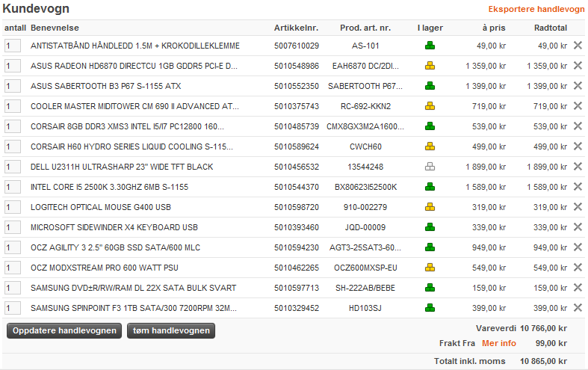
Task: Focus quantity field for ASUS SABERTOOTH B3
Action: click(13, 86)
